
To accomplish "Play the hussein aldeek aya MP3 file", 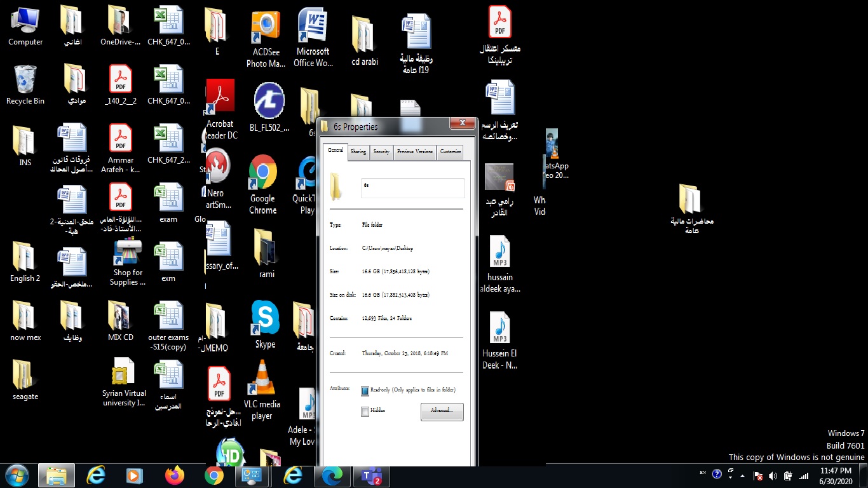I will pos(499,254).
